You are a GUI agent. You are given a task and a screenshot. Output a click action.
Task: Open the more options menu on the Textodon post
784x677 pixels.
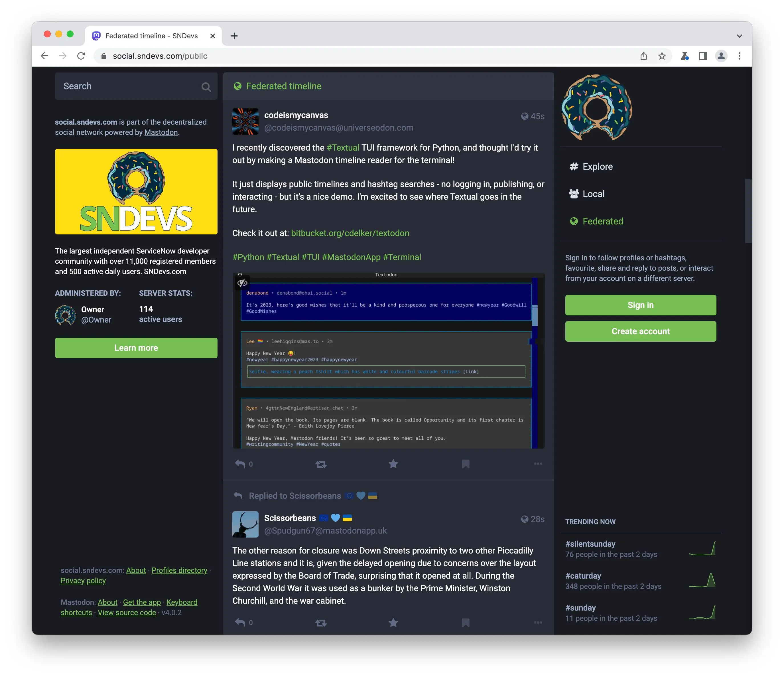click(x=538, y=464)
